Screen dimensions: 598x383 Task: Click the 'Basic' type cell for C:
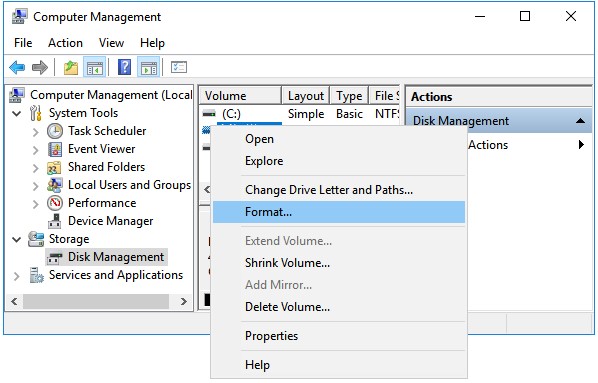[x=349, y=114]
